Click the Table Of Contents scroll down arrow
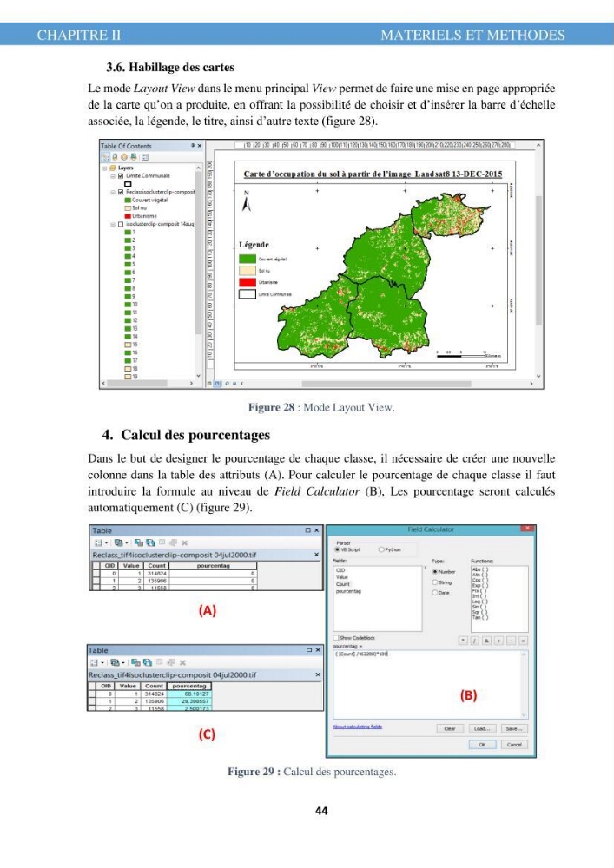614x868 pixels. pos(198,376)
